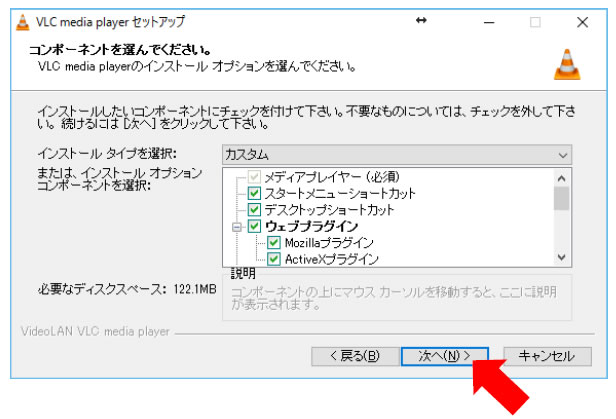Select the ウェブプラグイン tree item label
616x419 pixels.
click(312, 226)
